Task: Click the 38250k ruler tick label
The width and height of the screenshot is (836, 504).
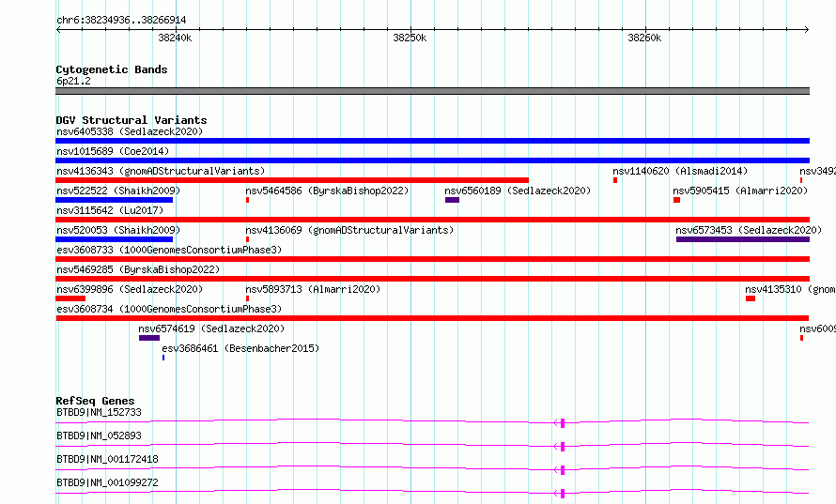Action: coord(410,38)
